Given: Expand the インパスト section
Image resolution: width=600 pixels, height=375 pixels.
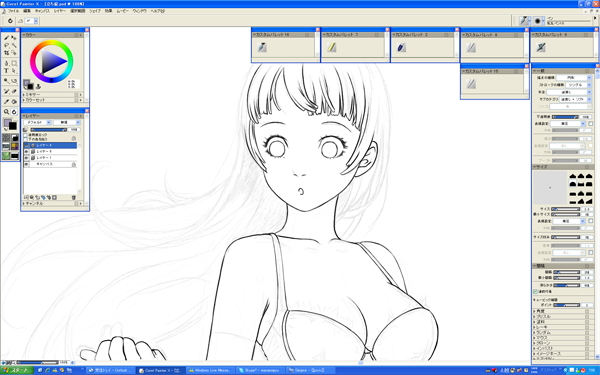Looking at the screenshot, I should pos(535,348).
